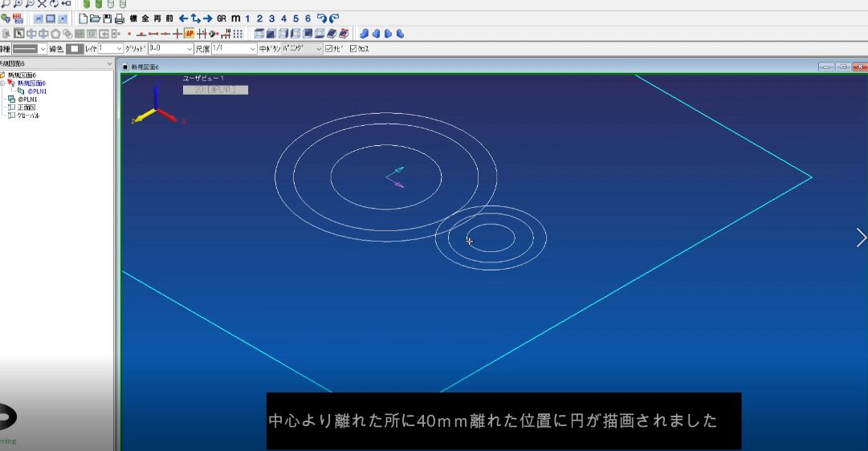Select the arrow pointer selection tool
Viewport: 868px width, 451px height.
click(19, 34)
